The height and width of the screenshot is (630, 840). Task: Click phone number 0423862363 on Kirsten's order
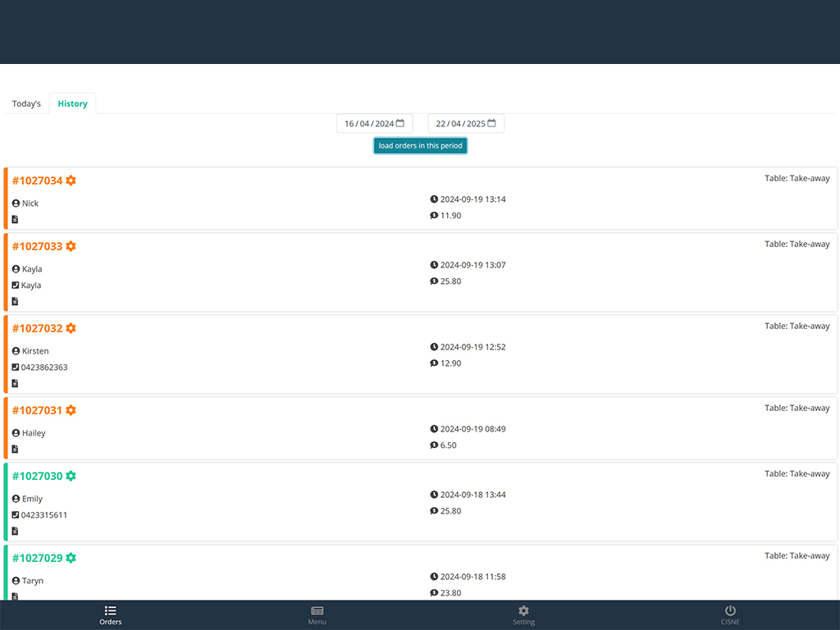click(44, 367)
